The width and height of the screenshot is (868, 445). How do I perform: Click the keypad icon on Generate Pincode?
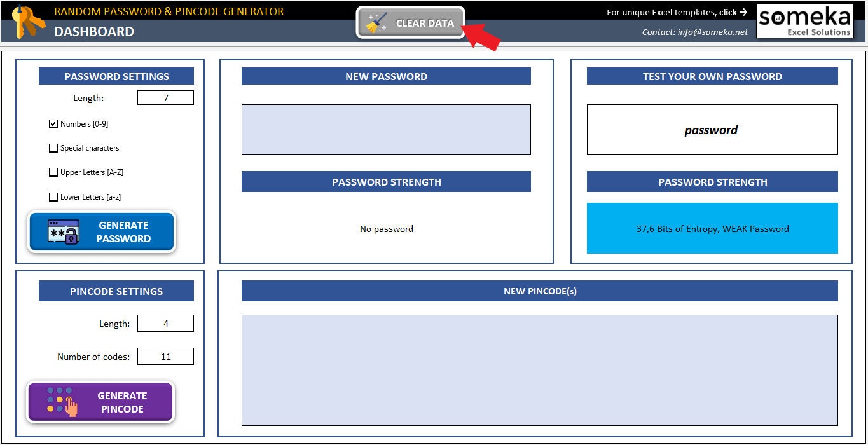click(60, 401)
